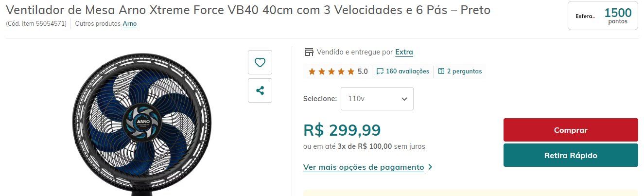Open the 110v voltage dropdown
Screen dimensions: 644x196
377,99
